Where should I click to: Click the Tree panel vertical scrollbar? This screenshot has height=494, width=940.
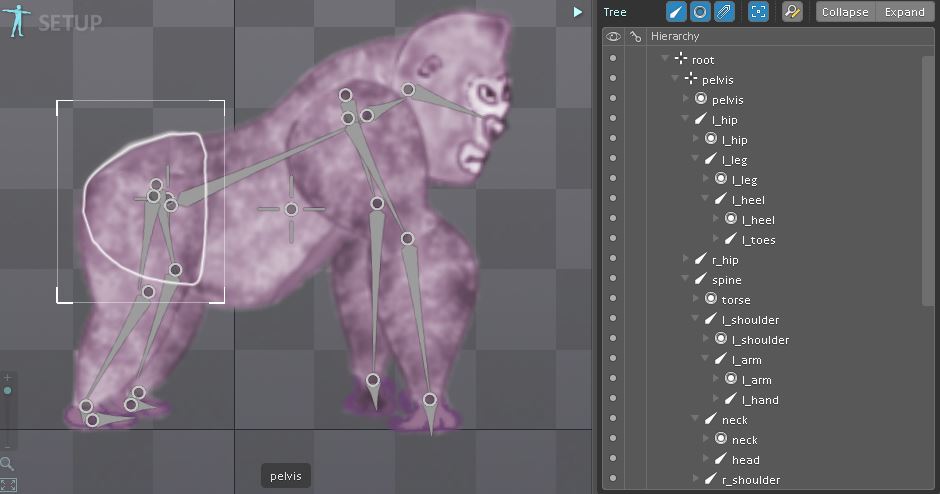click(x=929, y=182)
